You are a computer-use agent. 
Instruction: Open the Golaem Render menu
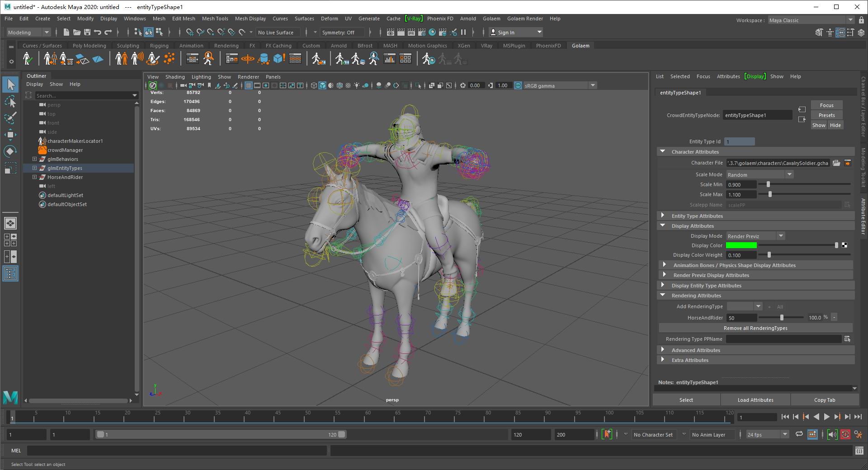524,19
